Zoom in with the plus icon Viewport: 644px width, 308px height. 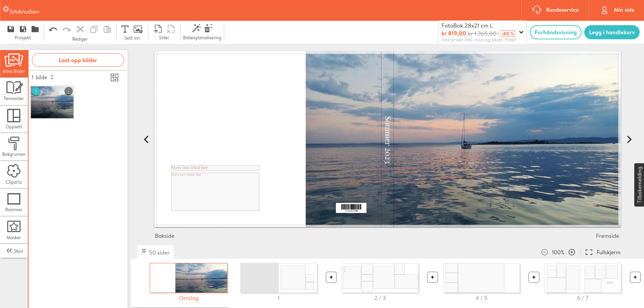coord(572,252)
